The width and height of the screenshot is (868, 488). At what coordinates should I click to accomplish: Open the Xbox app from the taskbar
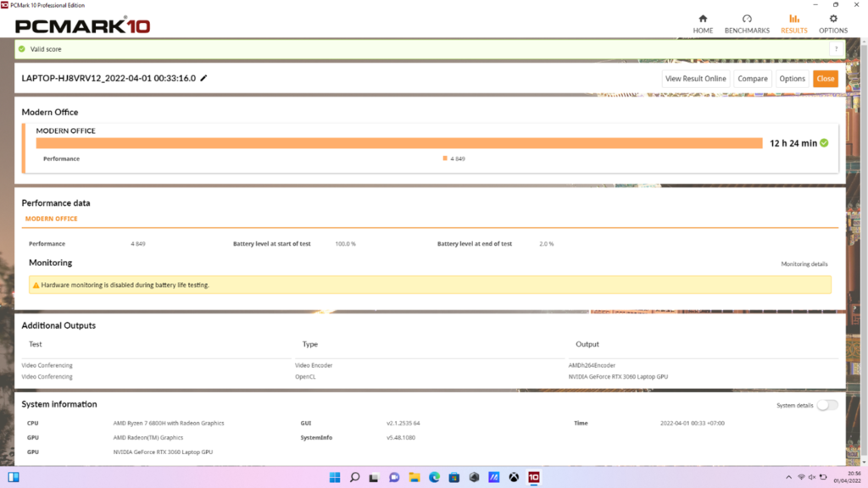514,477
